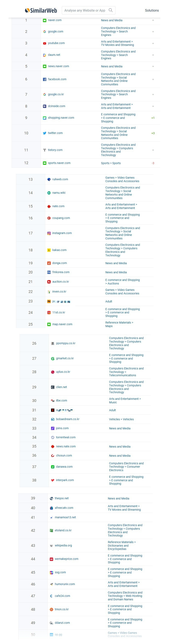Click the ruliweb.com link
Viewport: 174px width, 644px height.
pos(60,179)
